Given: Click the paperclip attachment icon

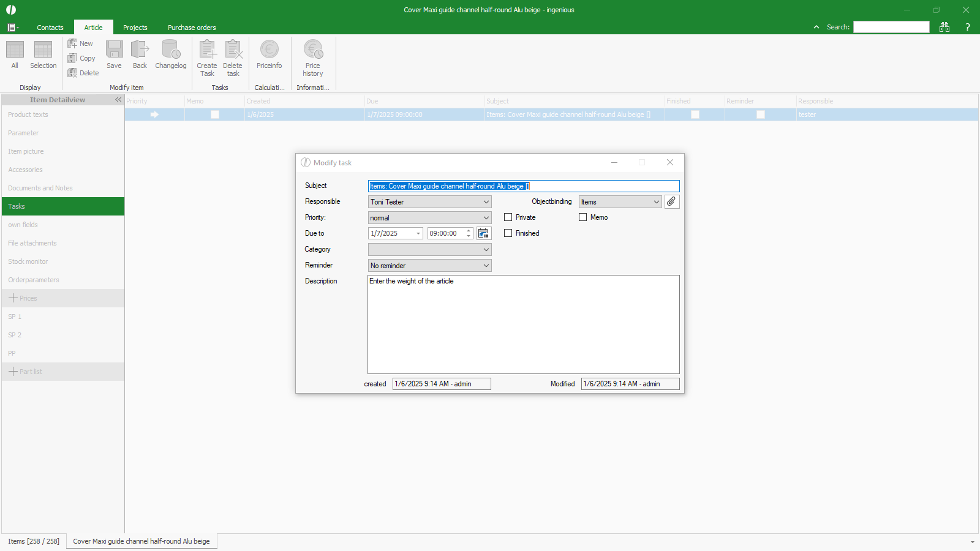Looking at the screenshot, I should coord(671,201).
